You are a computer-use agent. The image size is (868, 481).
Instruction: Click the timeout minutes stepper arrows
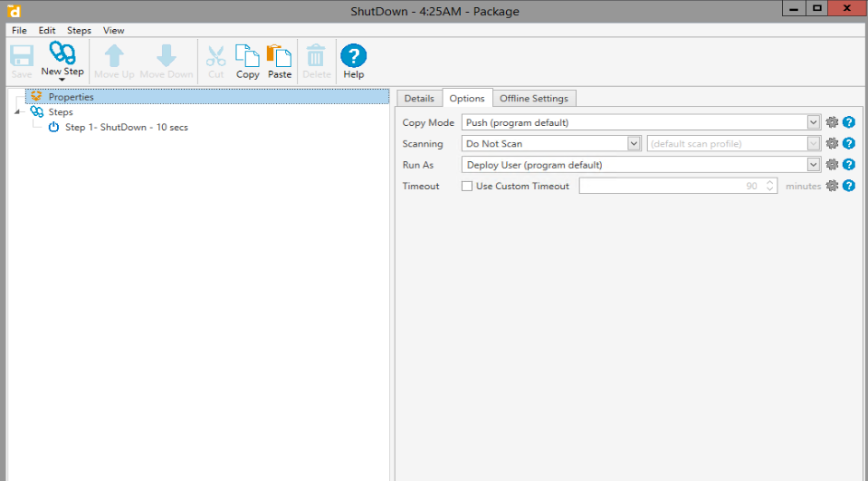click(x=770, y=186)
